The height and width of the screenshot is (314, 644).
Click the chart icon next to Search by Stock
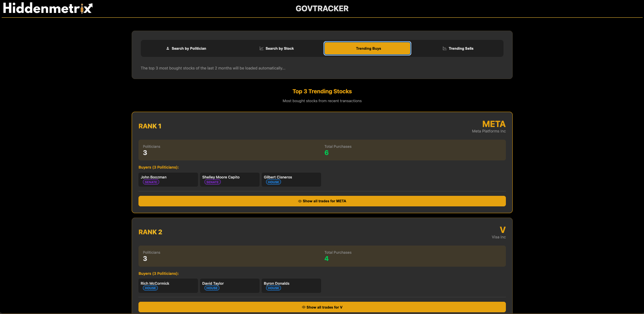261,48
